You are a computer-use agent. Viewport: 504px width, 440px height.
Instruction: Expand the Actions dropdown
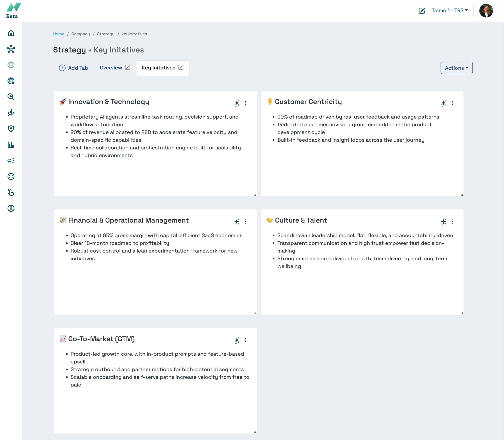(x=456, y=68)
